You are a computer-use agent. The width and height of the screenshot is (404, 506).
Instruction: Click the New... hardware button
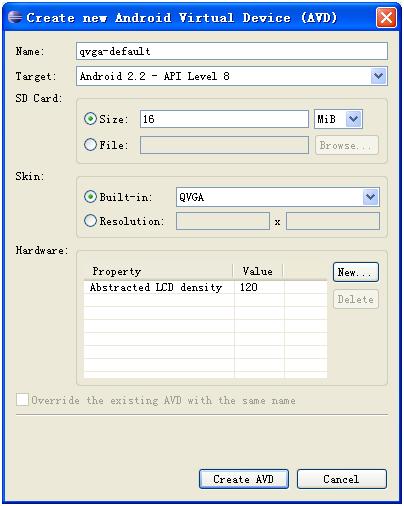[x=356, y=272]
